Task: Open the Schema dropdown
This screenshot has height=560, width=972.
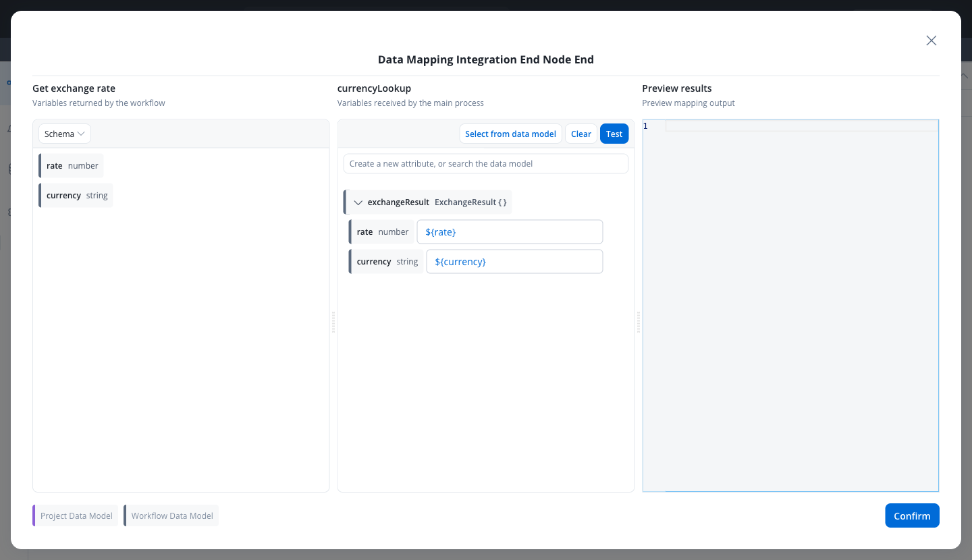Action: click(65, 134)
